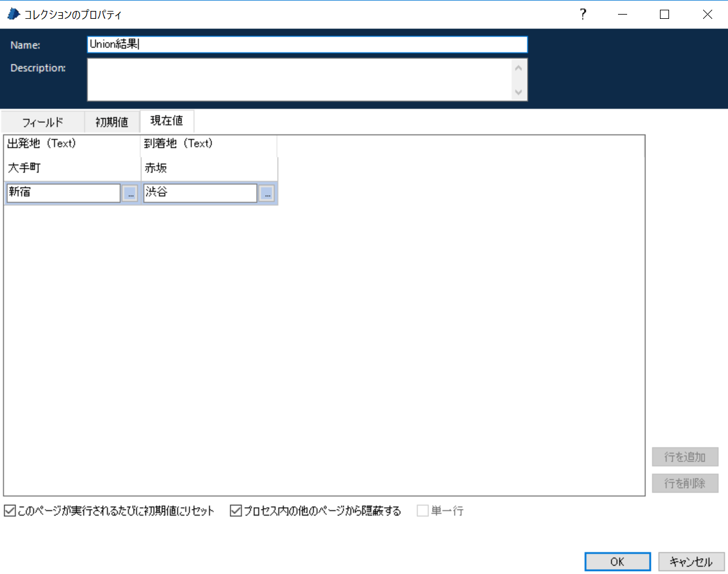The height and width of the screenshot is (574, 728).
Task: Switch to the フィールド tab
Action: (43, 122)
